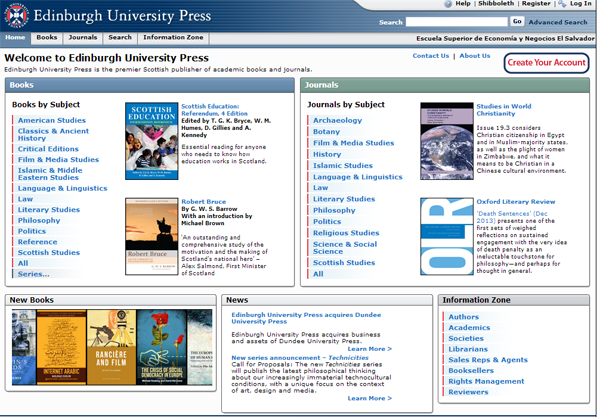
Task: Open the Books tab
Action: [47, 37]
